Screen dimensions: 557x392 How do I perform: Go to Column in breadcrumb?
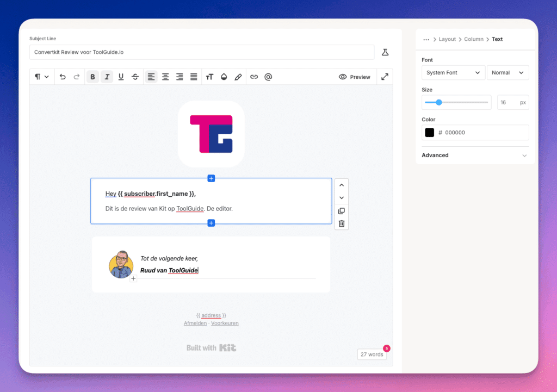point(474,39)
